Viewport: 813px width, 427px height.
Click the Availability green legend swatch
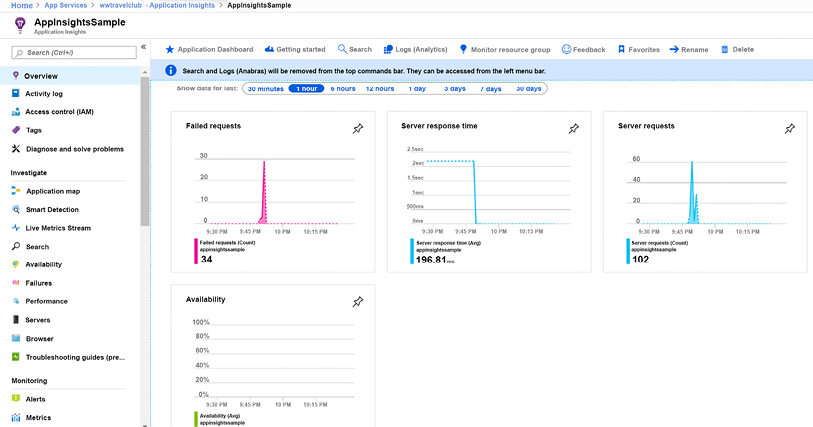coord(196,419)
